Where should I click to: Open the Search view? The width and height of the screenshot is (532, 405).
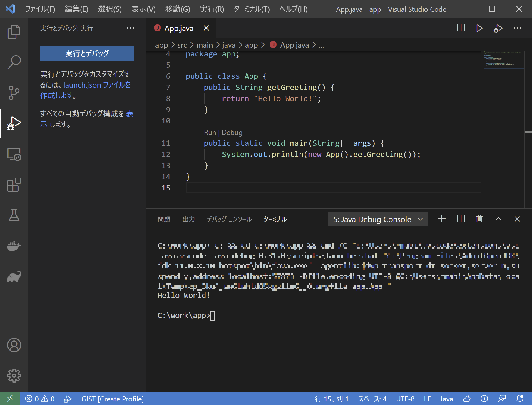pos(14,62)
